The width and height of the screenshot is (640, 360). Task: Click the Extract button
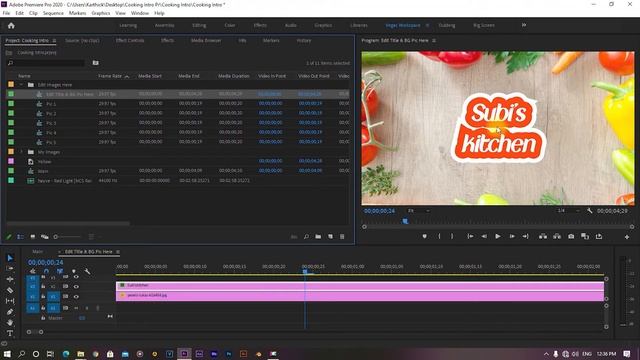(x=557, y=236)
